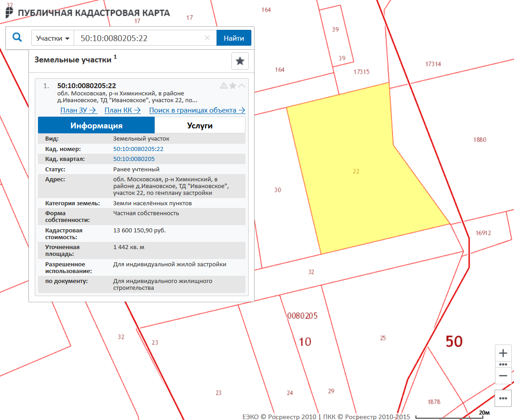
Task: Clear the search field with X icon
Action: click(x=207, y=38)
